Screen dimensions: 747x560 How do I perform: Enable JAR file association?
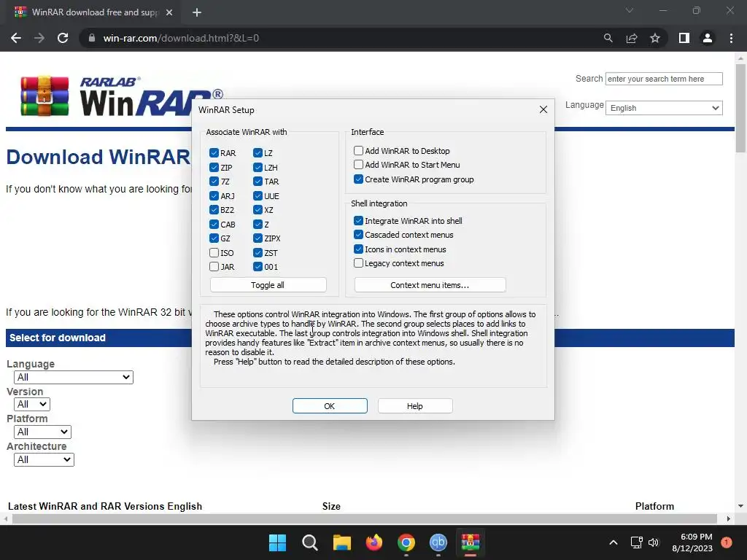click(214, 267)
